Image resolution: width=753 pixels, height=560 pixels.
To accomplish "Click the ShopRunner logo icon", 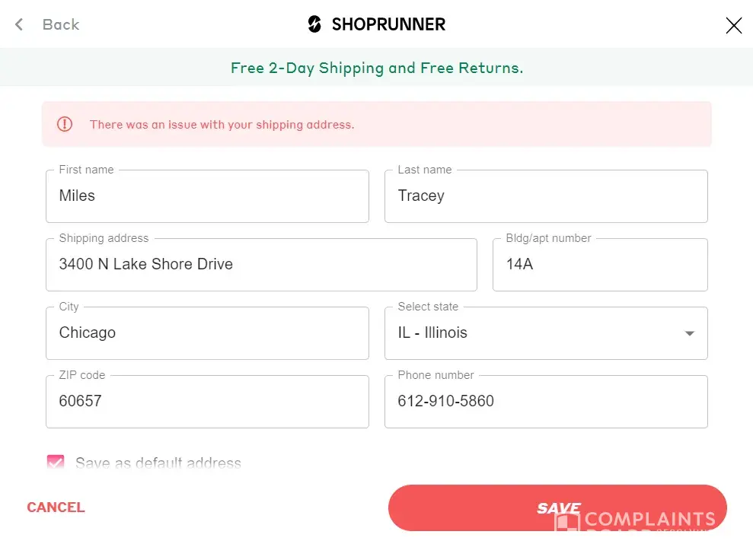I will pos(314,24).
